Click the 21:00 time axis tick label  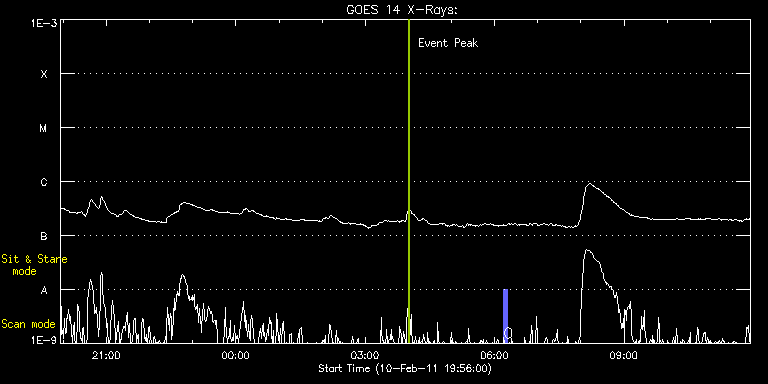[106, 355]
